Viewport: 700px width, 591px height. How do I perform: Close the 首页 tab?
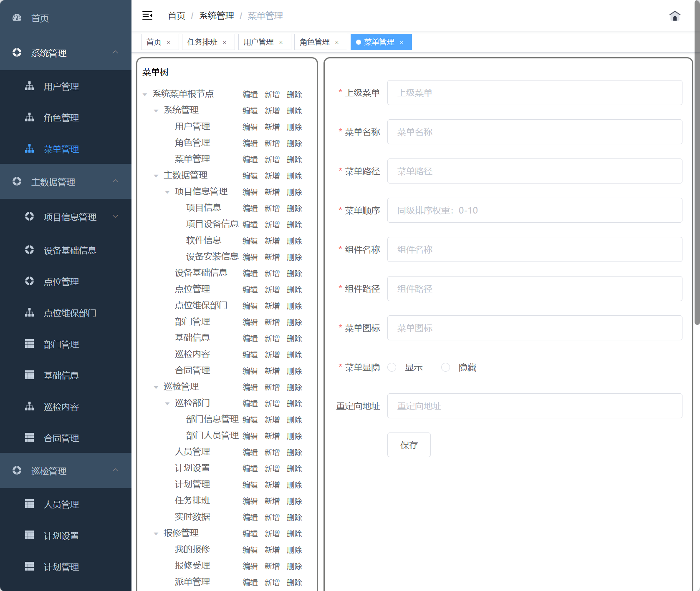pyautogui.click(x=169, y=43)
